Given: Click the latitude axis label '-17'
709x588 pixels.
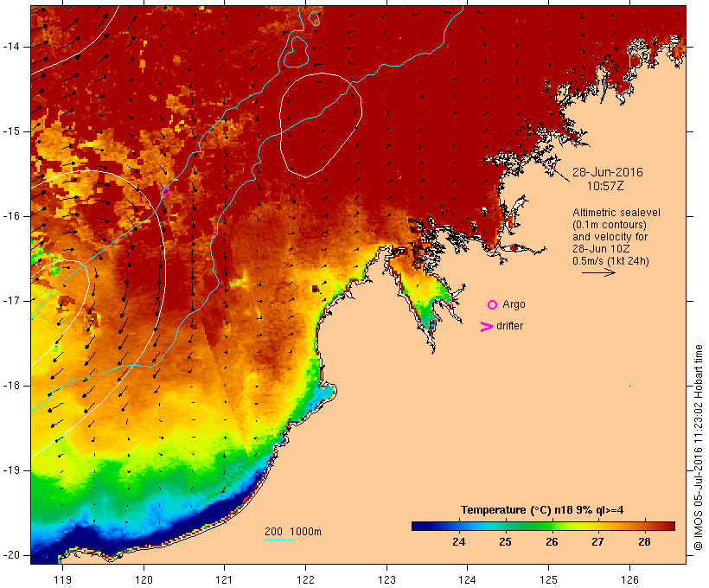Looking at the screenshot, I should (x=11, y=301).
